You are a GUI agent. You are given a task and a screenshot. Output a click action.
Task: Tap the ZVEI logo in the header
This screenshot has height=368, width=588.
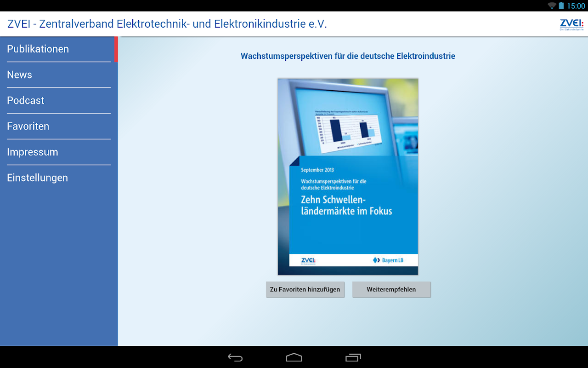(571, 24)
